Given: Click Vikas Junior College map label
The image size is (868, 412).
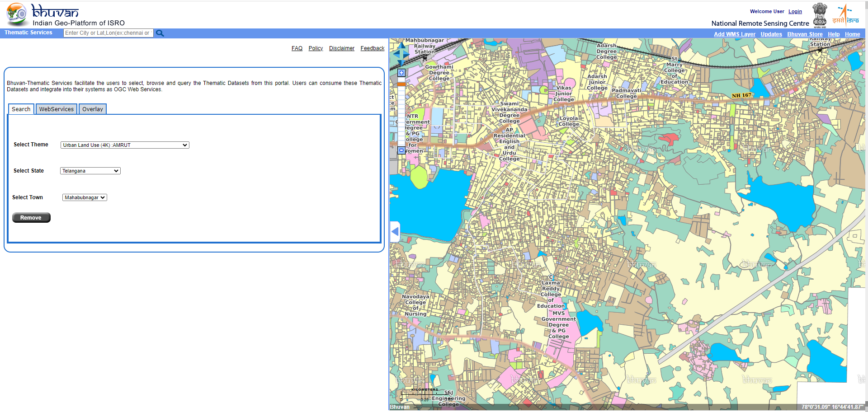Looking at the screenshot, I should (x=564, y=94).
